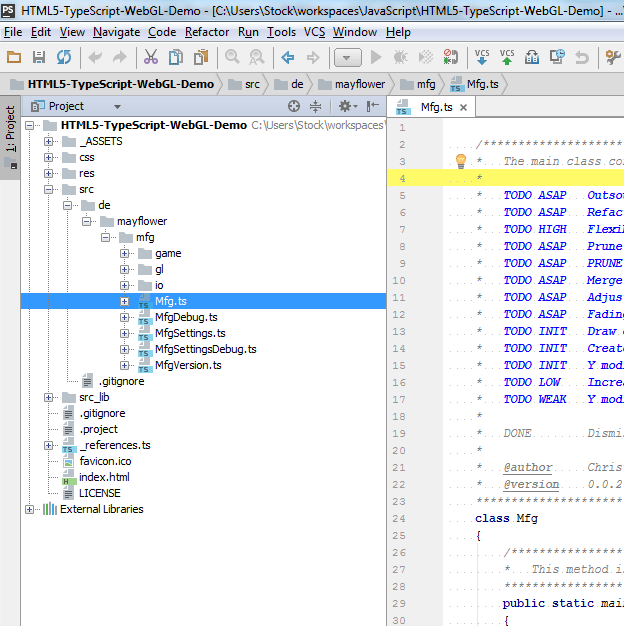
Task: Click the lightbulb intention icon on line 3
Action: 461,161
